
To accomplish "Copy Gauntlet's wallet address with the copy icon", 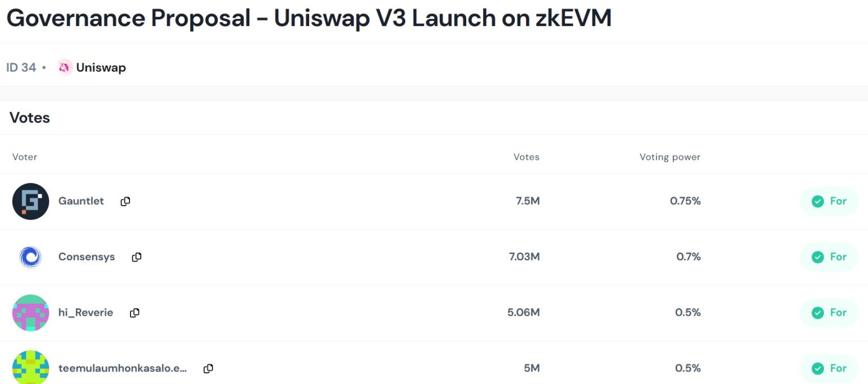I will click(x=125, y=201).
